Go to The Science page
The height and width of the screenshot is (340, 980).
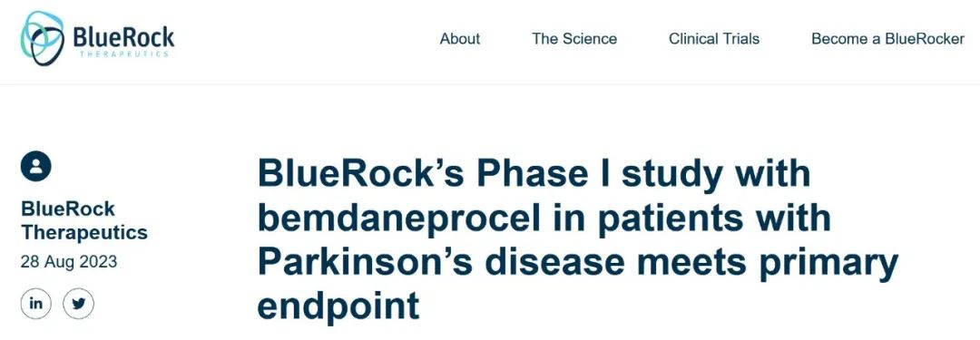[x=573, y=39]
